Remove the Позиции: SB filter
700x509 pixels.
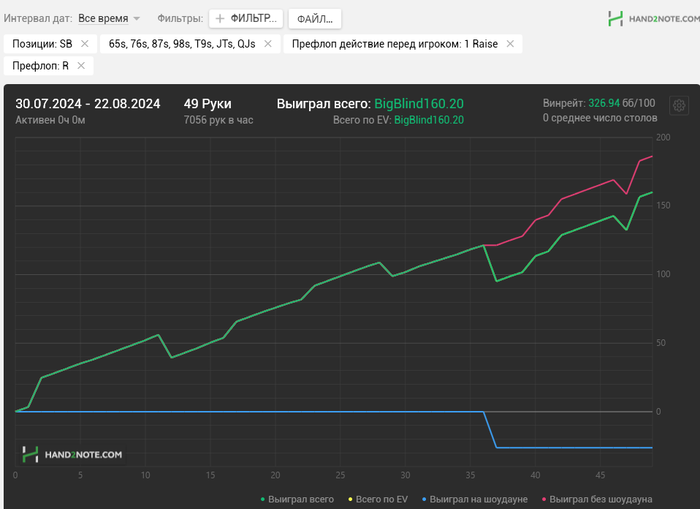(x=84, y=44)
